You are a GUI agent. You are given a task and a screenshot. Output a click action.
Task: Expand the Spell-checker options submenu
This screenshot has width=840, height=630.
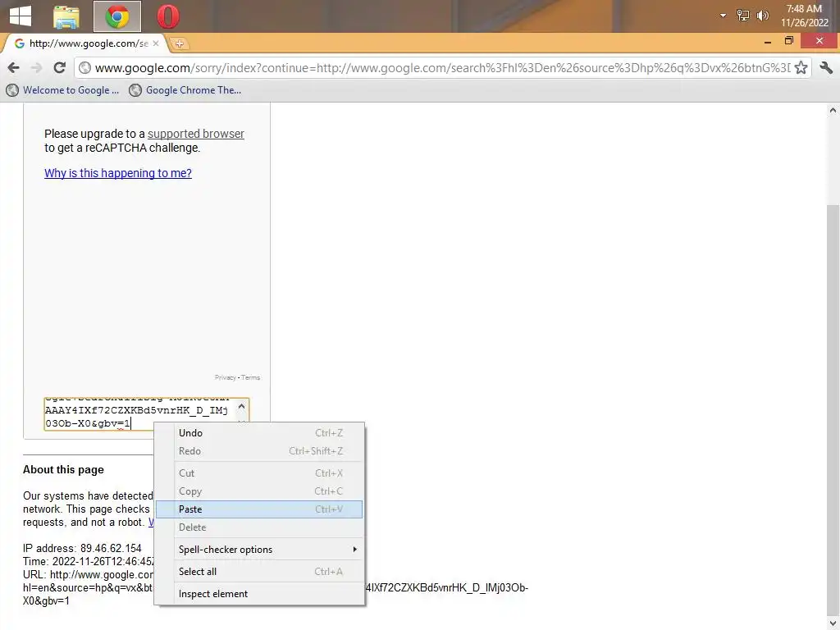[x=259, y=550]
